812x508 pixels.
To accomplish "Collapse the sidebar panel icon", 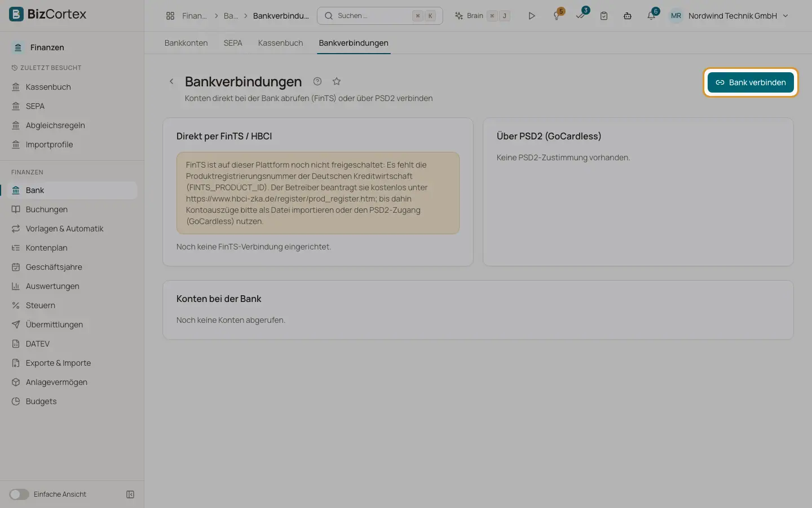I will click(x=130, y=494).
